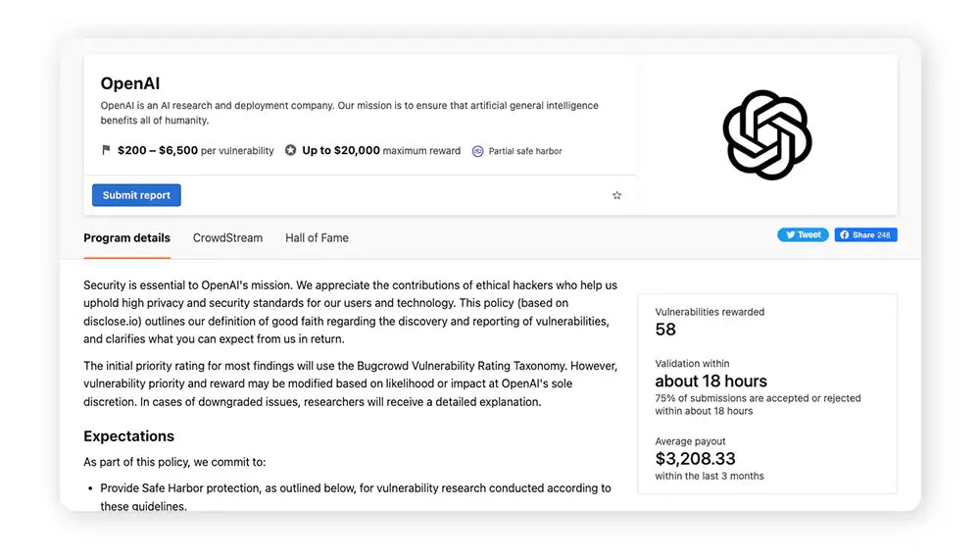Click the Up to $20,000 maximum reward text

coord(380,151)
